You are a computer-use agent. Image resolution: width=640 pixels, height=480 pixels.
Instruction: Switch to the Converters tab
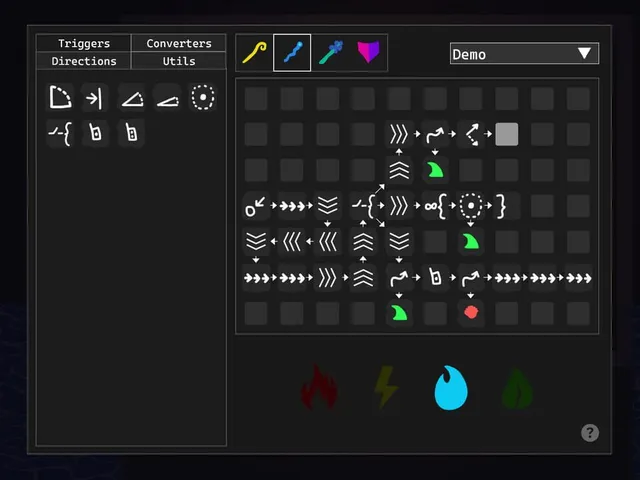(179, 43)
